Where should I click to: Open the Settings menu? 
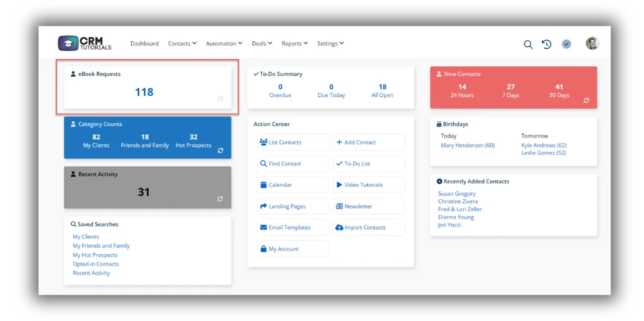[x=331, y=44]
